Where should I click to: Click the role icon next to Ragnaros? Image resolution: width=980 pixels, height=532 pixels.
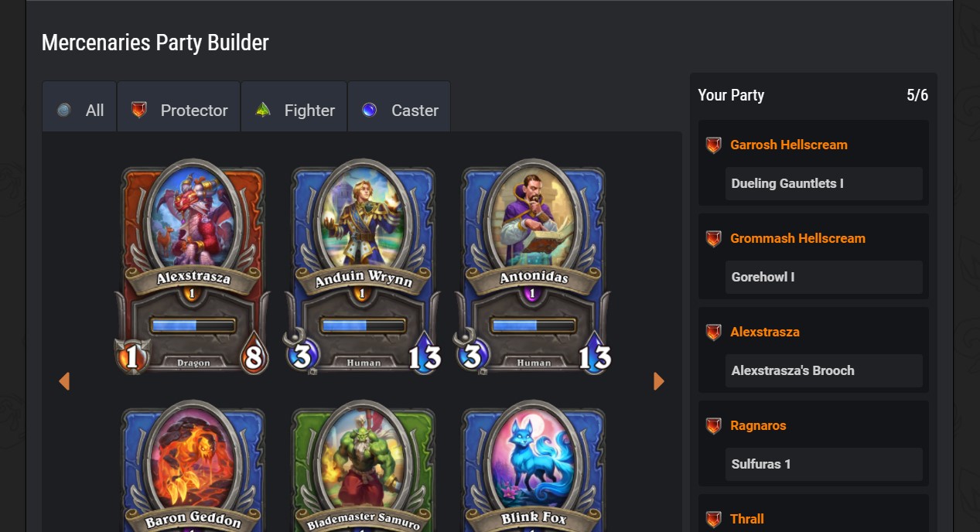714,426
